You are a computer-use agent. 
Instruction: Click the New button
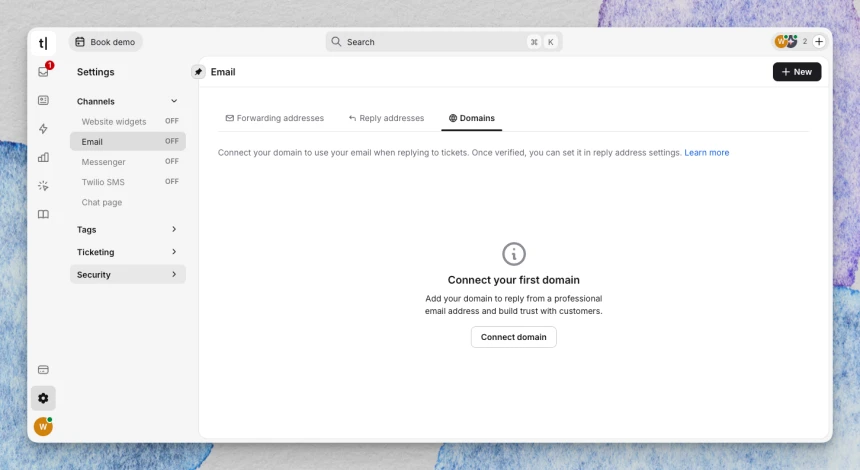pyautogui.click(x=797, y=72)
